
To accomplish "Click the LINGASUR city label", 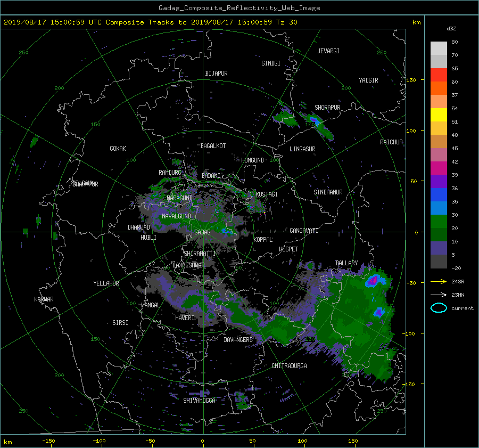I will coord(302,149).
